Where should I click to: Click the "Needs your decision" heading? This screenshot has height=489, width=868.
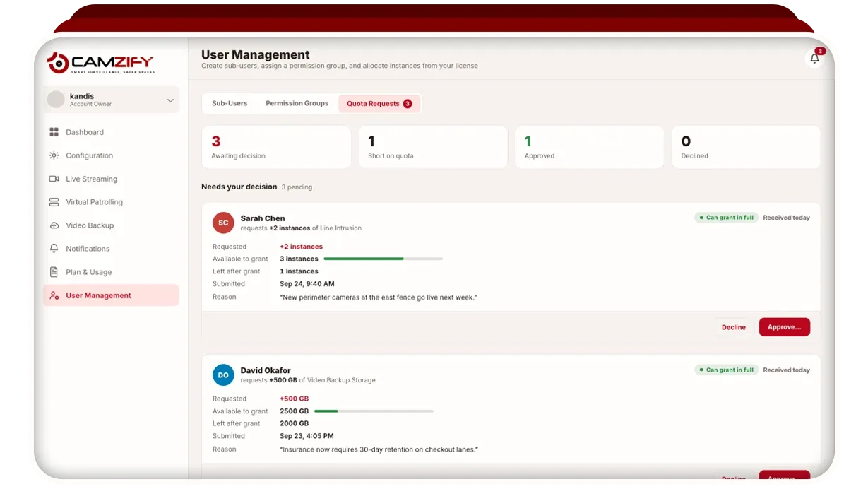(x=239, y=187)
